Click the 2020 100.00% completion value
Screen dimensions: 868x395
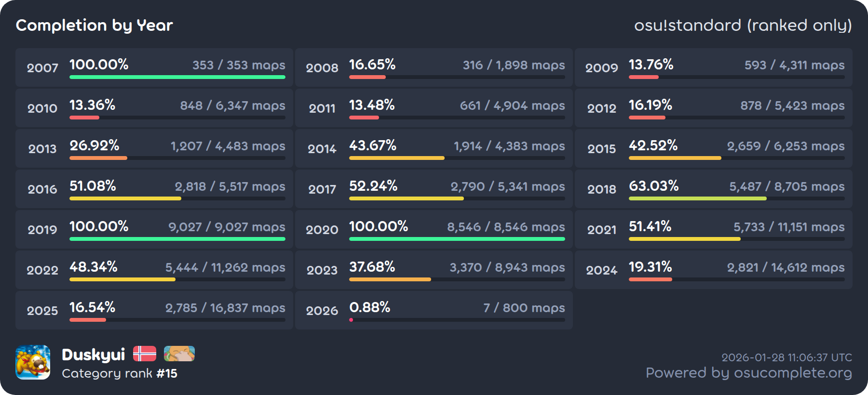379,226
